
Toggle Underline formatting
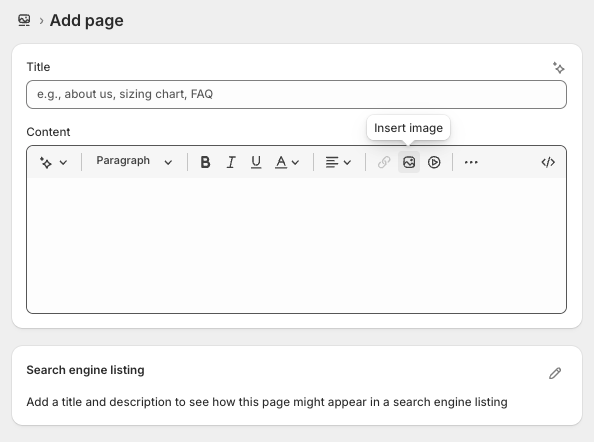pyautogui.click(x=256, y=162)
